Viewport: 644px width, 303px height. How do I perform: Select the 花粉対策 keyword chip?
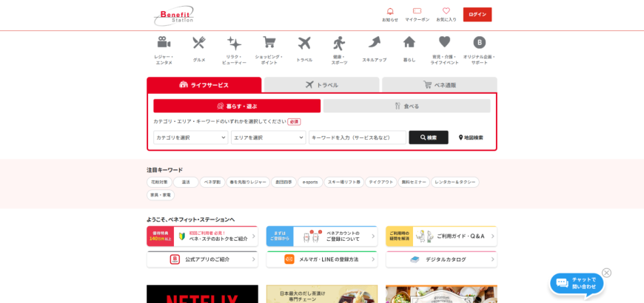[x=159, y=182]
